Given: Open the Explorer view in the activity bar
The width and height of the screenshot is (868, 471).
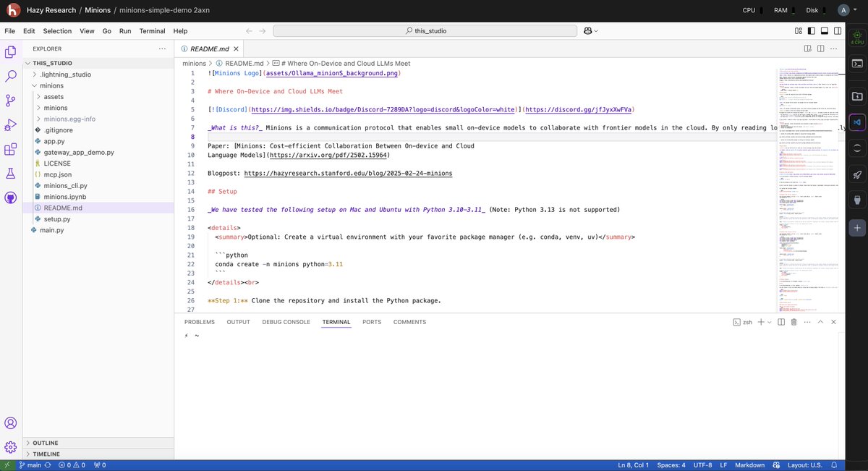Looking at the screenshot, I should [x=11, y=51].
